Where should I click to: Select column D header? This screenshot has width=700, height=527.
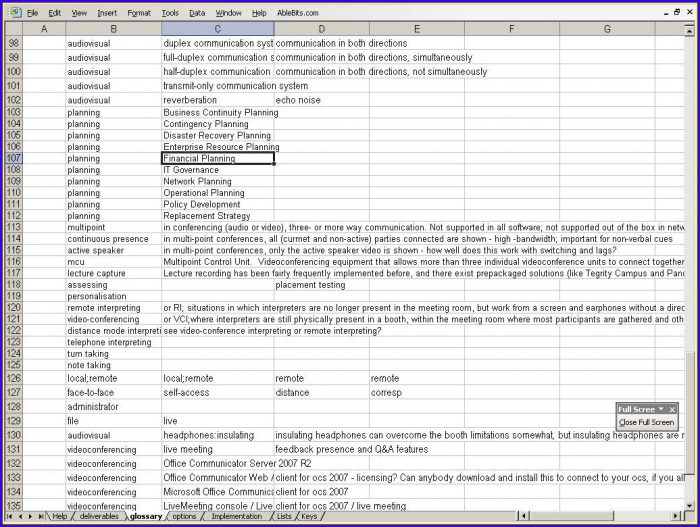click(321, 29)
